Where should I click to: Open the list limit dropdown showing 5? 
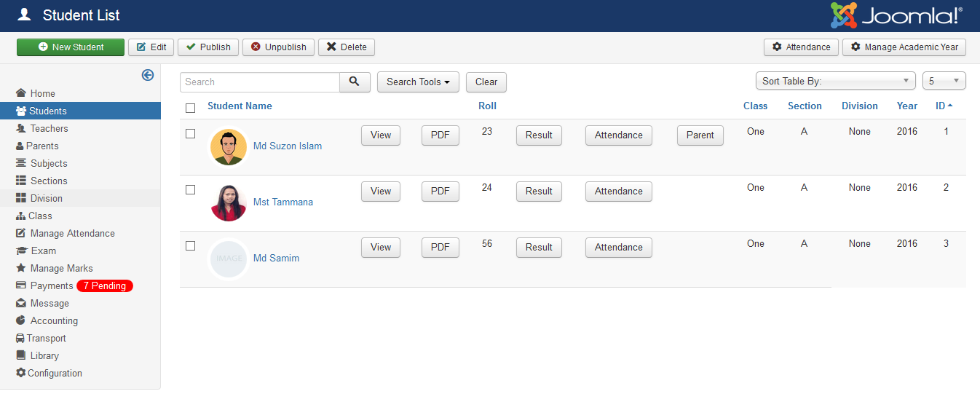coord(944,81)
